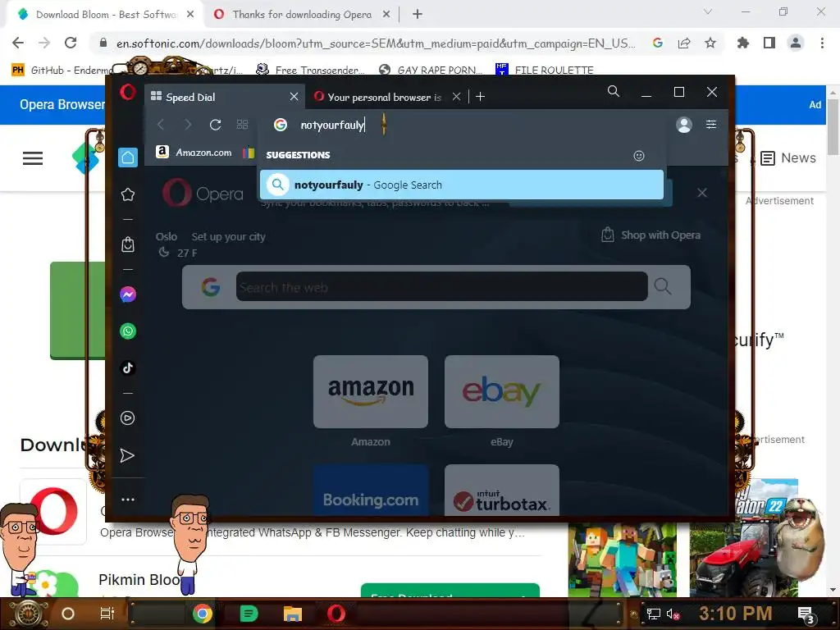Click the 'Search the web' field
Screen dimensions: 840x630
[x=441, y=286]
